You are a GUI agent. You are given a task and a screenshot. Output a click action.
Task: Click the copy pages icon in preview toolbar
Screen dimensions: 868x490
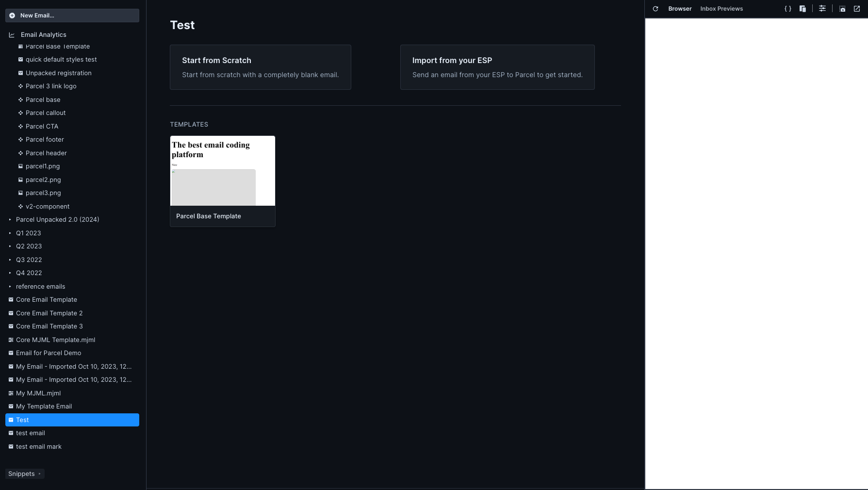tap(802, 9)
